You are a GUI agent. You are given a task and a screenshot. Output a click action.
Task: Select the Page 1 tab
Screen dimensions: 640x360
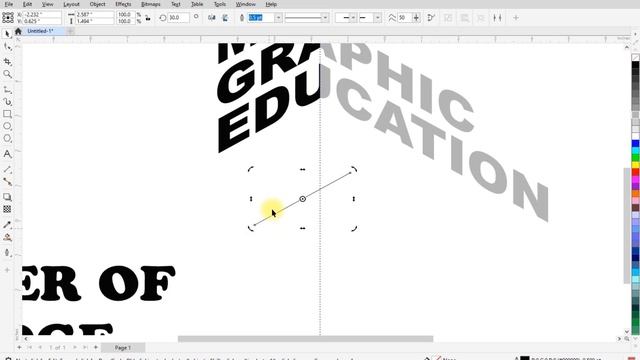coord(122,348)
